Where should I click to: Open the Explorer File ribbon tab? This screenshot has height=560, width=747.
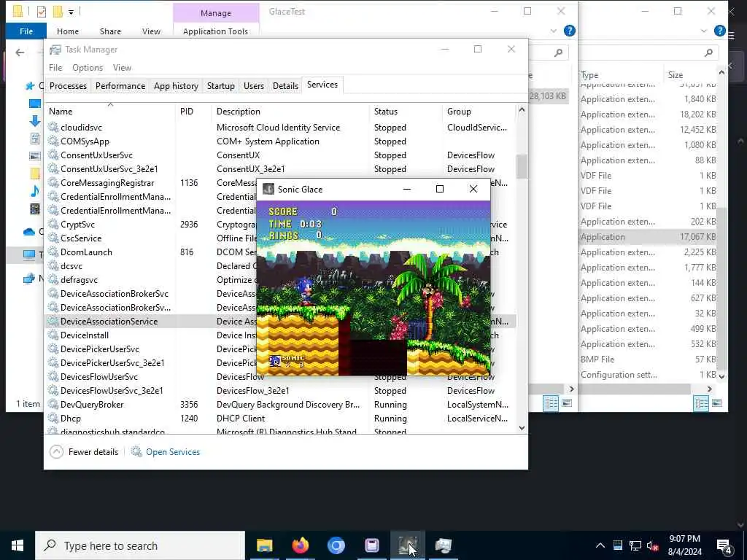[x=26, y=31]
